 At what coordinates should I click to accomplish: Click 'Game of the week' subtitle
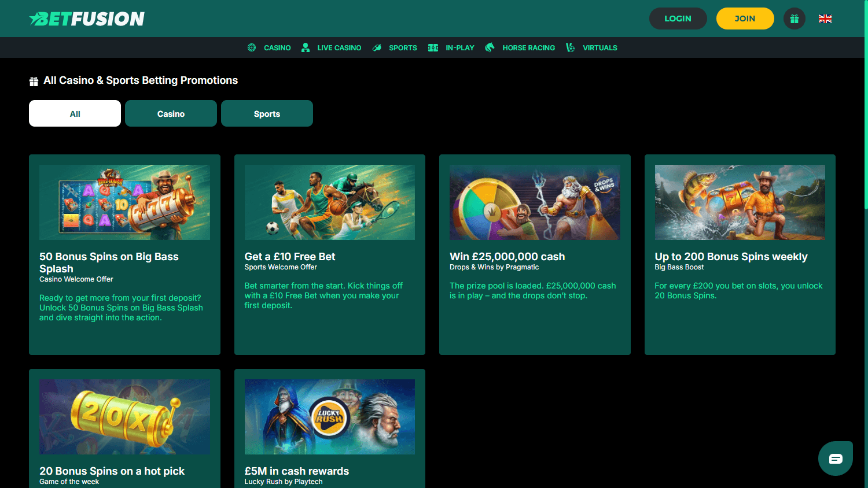[69, 482]
